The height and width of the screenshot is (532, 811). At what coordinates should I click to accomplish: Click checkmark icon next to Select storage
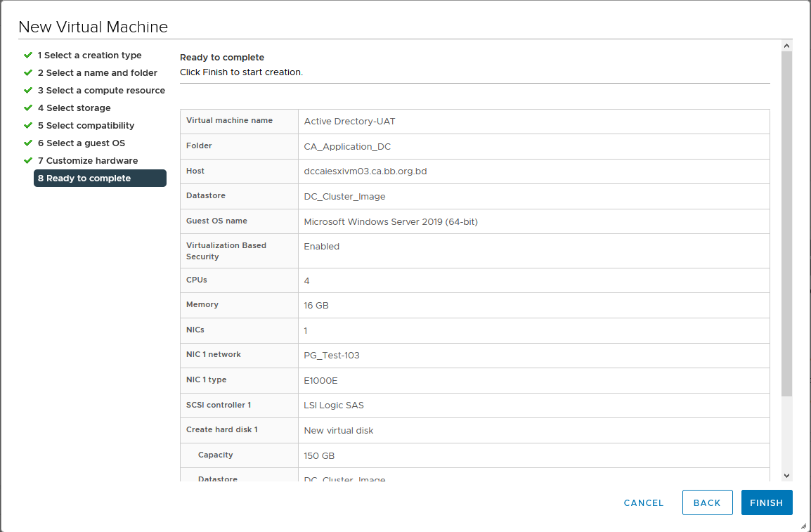(28, 108)
